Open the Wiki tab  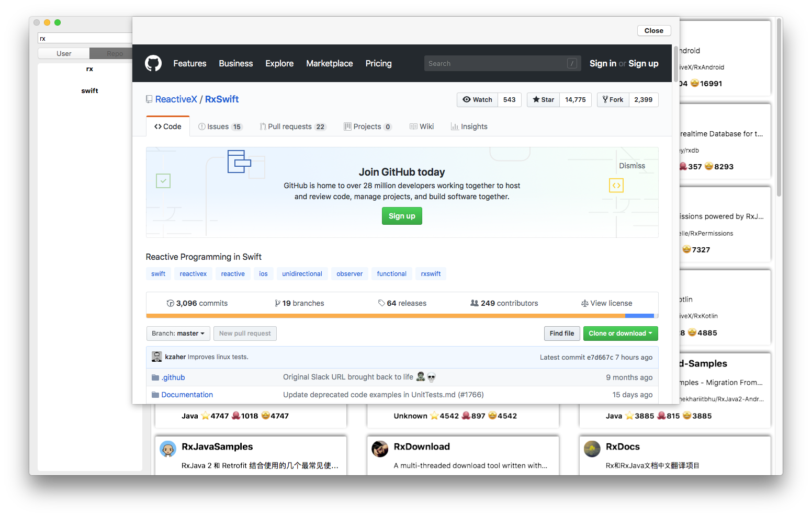point(422,127)
